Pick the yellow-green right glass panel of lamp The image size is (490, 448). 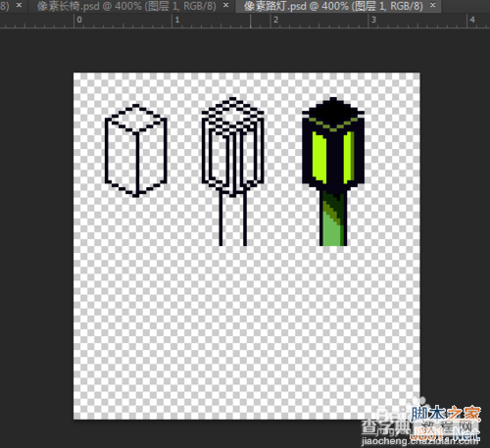coord(349,157)
